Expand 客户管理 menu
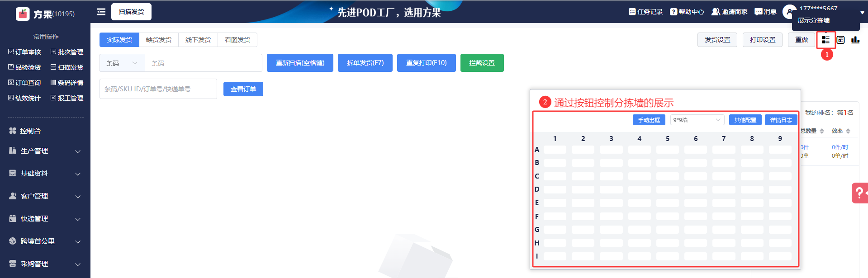This screenshot has height=278, width=868. [45, 196]
